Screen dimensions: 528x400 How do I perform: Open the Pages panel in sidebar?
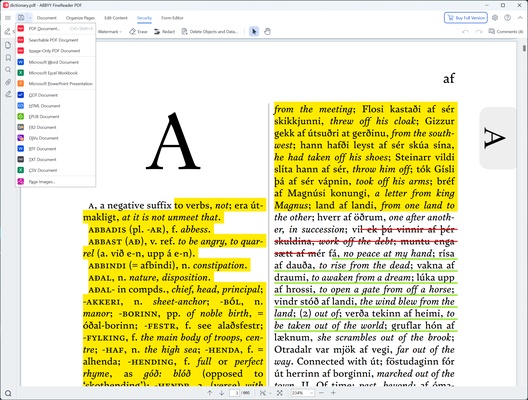[8, 45]
